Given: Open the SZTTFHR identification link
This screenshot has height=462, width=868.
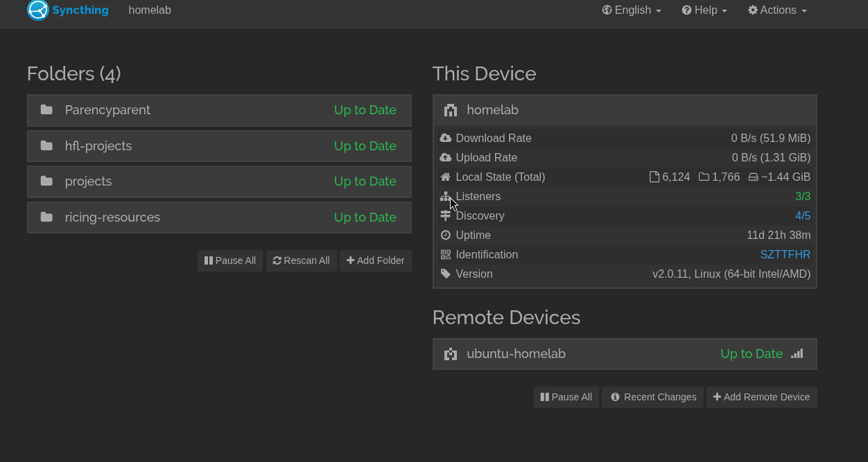Looking at the screenshot, I should tap(785, 254).
